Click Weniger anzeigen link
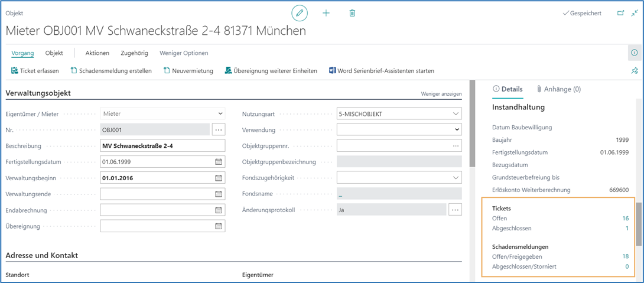Image resolution: width=644 pixels, height=283 pixels. point(441,94)
